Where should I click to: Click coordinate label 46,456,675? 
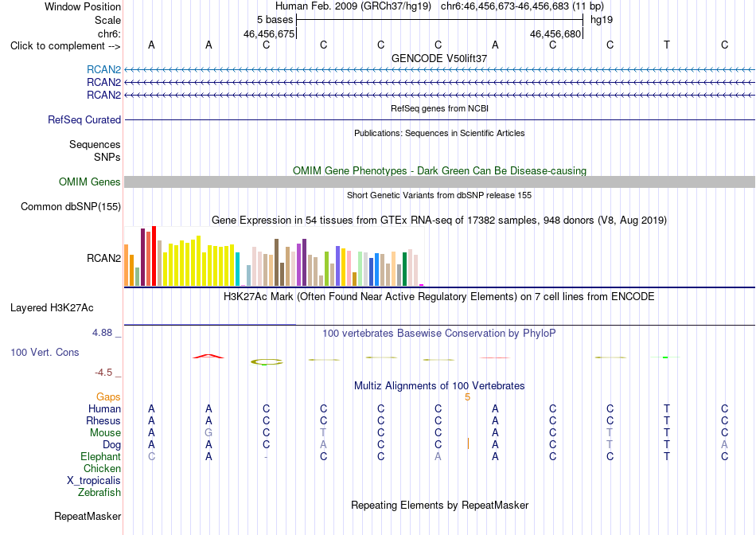(268, 33)
